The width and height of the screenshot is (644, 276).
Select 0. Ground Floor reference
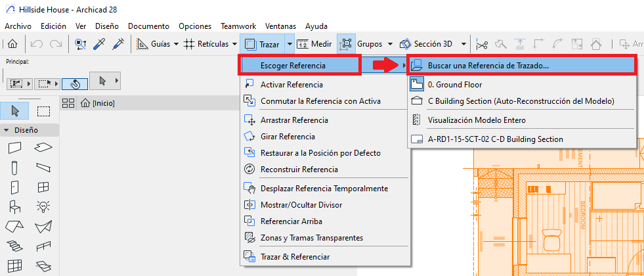pyautogui.click(x=454, y=85)
